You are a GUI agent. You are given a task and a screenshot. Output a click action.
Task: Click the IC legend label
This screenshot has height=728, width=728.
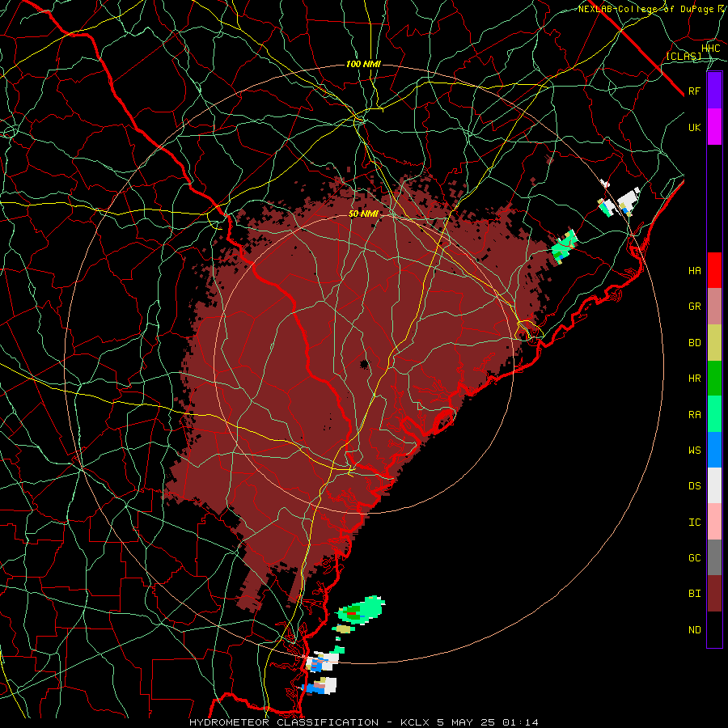click(x=694, y=523)
